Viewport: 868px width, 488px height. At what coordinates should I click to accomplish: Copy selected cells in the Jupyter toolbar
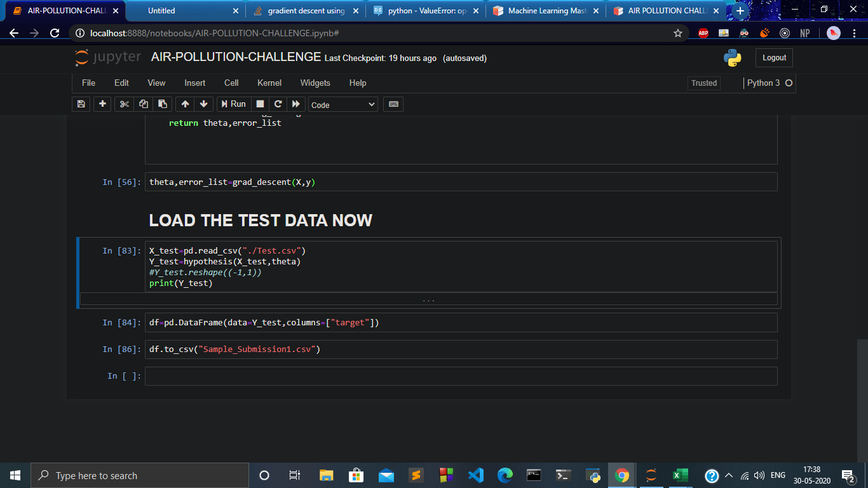[x=144, y=104]
